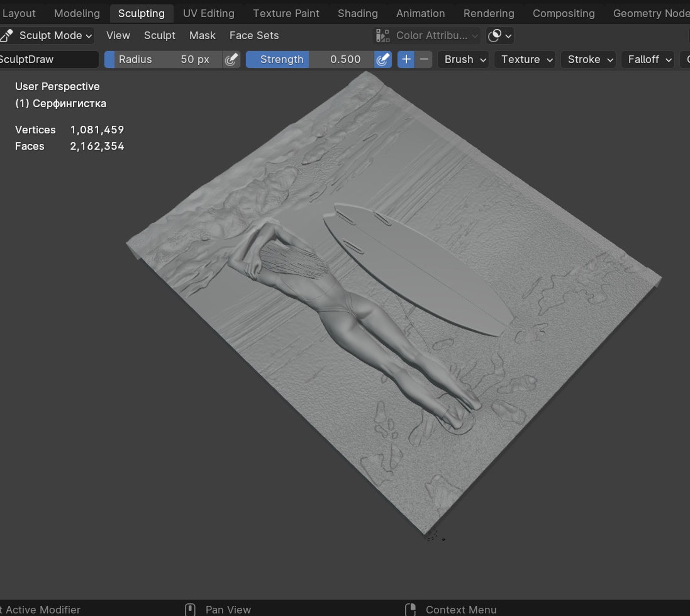This screenshot has height=616, width=690.
Task: Click the Color Attribute palette icon
Action: click(382, 35)
